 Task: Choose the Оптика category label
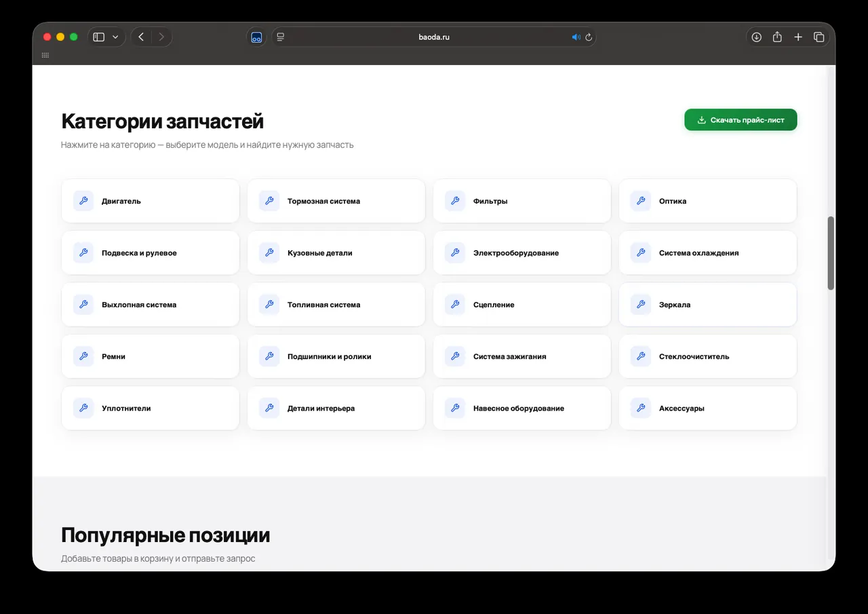pyautogui.click(x=673, y=202)
